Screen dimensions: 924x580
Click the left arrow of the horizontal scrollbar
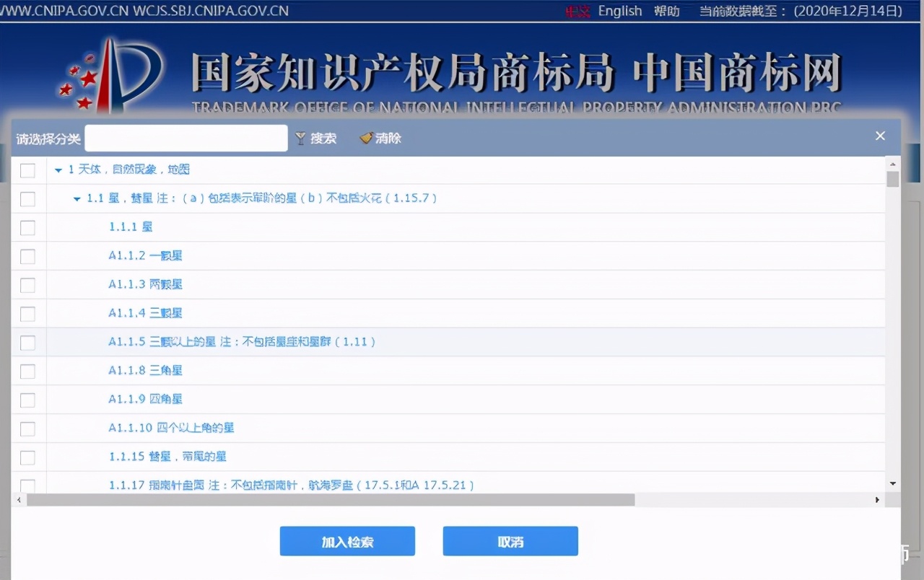tap(18, 499)
